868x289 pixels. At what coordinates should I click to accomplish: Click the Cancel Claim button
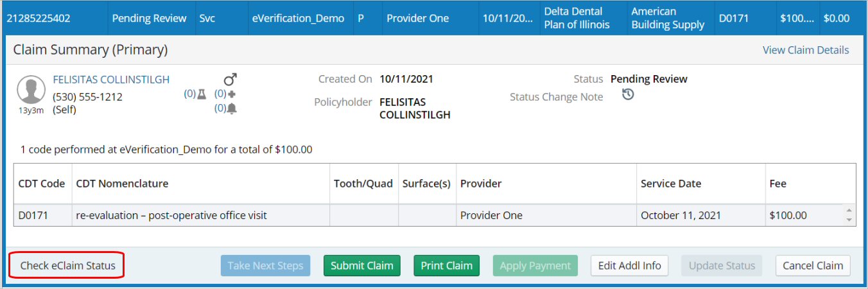[x=812, y=265]
